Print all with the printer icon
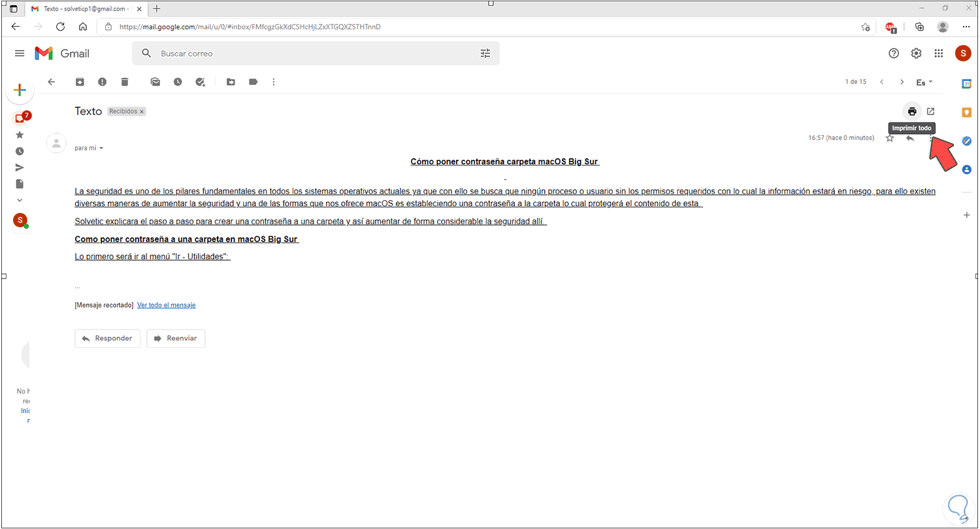Image resolution: width=980 pixels, height=529 pixels. [x=912, y=111]
